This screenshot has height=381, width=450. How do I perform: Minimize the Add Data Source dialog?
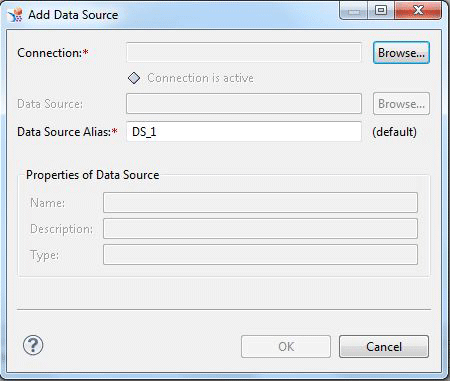click(354, 11)
